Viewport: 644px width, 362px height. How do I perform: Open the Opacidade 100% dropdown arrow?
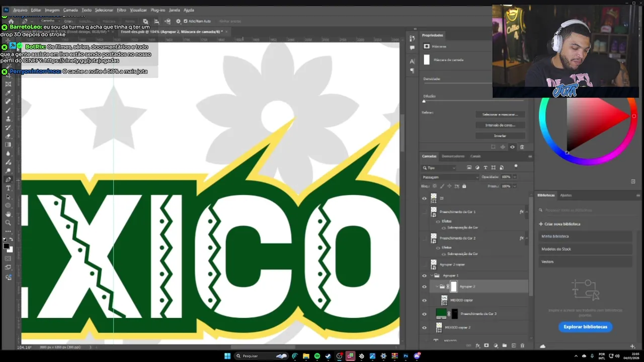click(515, 177)
